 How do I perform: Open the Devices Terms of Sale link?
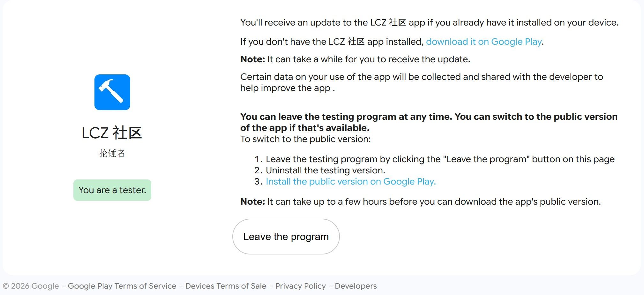pyautogui.click(x=226, y=286)
